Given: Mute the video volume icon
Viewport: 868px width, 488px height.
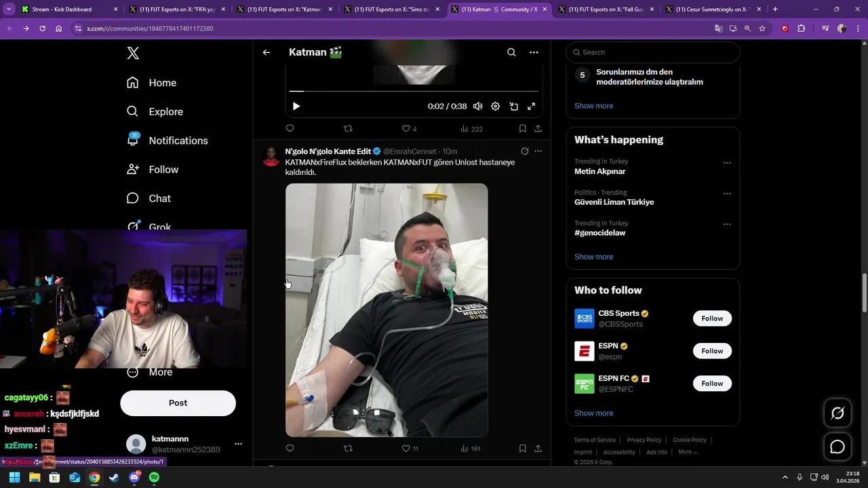Looking at the screenshot, I should point(477,106).
